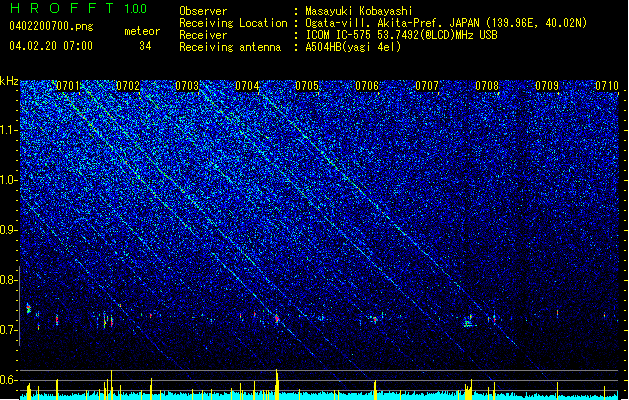Viewport: 629px width, 400px height.
Task: Click the 0.9 kHz axis label
Action: pyautogui.click(x=9, y=230)
